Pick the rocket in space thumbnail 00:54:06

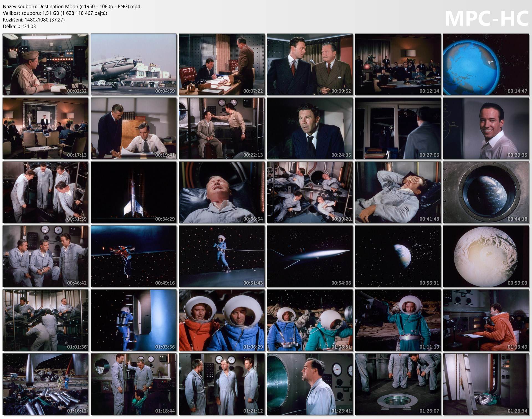tap(310, 256)
